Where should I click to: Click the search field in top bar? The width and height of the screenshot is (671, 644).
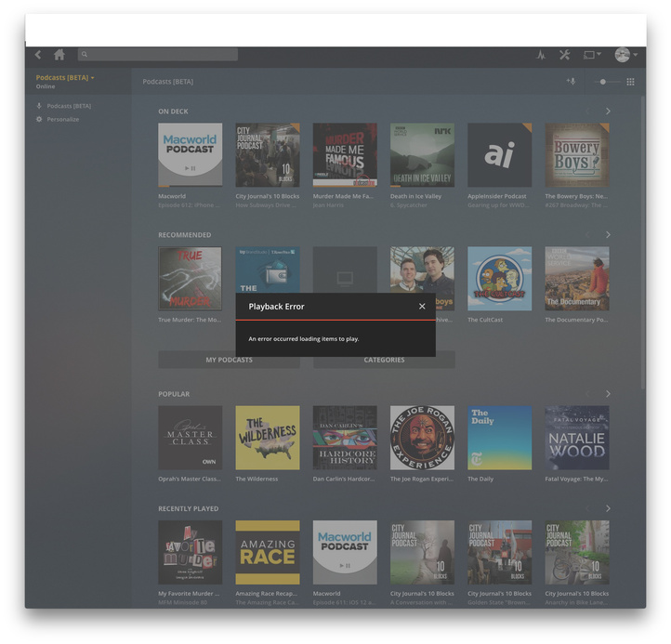point(157,54)
